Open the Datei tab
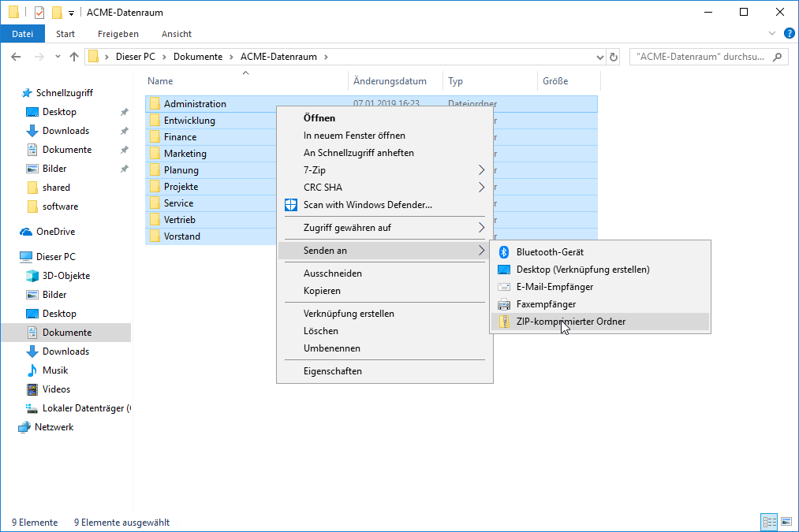This screenshot has height=532, width=799. click(22, 34)
